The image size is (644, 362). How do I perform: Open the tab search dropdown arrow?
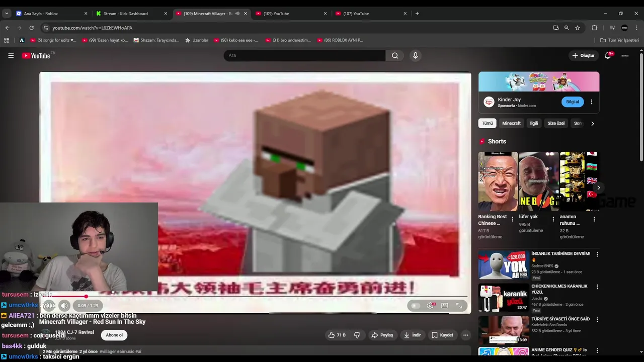(x=7, y=14)
